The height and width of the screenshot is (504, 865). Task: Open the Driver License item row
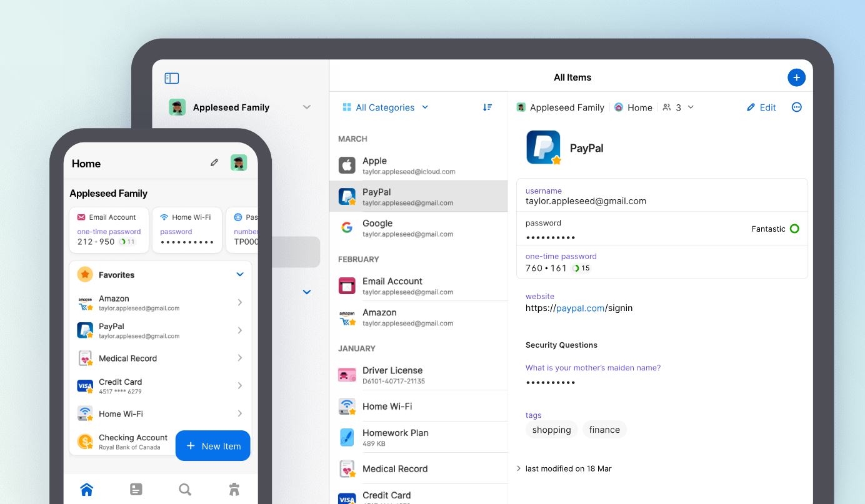point(418,375)
